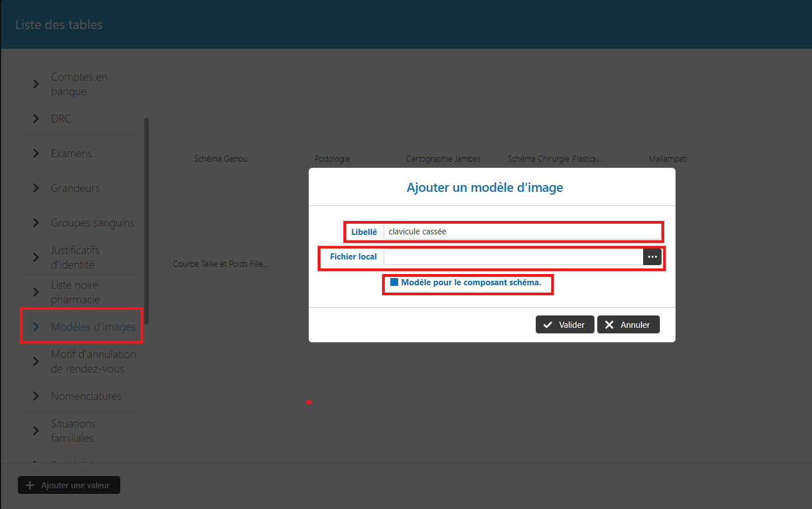The height and width of the screenshot is (509, 812).
Task: Cancel the dialog with Annuler
Action: [x=629, y=325]
